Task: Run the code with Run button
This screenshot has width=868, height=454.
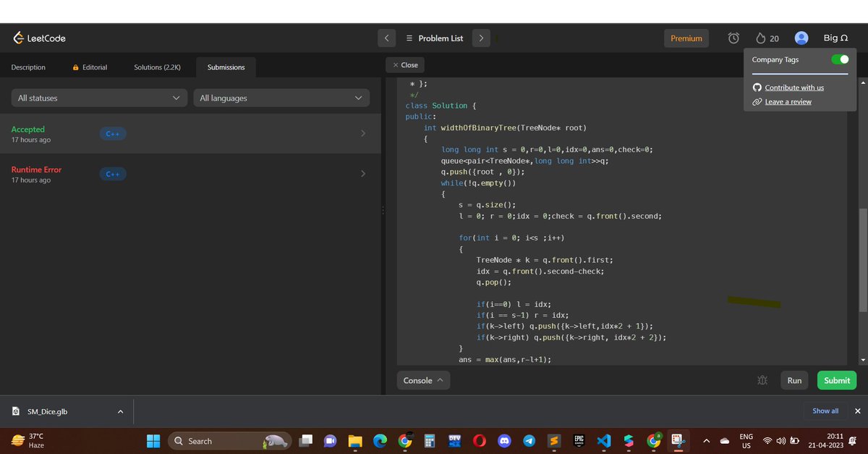Action: [x=794, y=380]
